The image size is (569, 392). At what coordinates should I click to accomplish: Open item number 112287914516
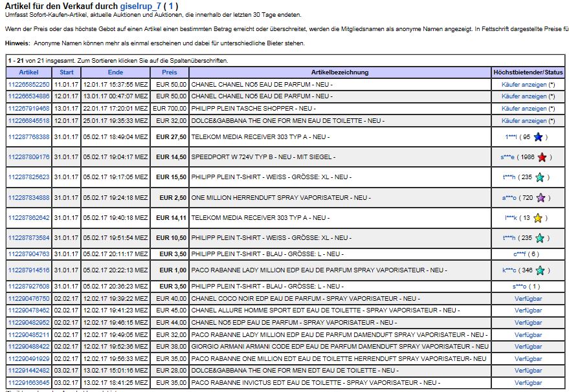pyautogui.click(x=28, y=270)
